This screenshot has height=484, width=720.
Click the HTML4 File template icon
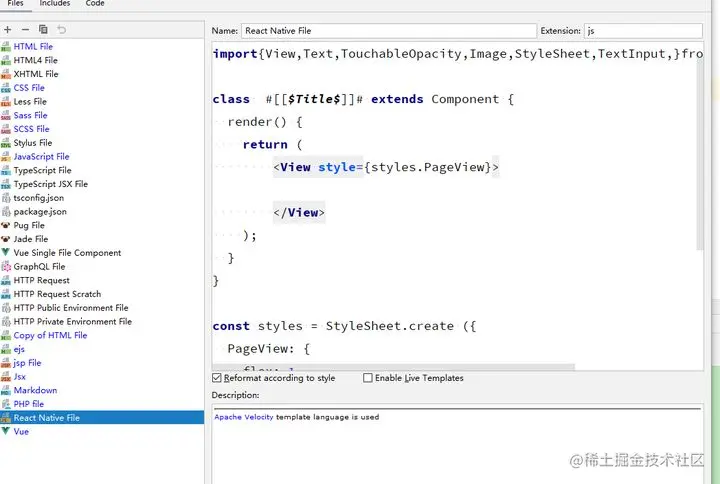[x=6, y=60]
